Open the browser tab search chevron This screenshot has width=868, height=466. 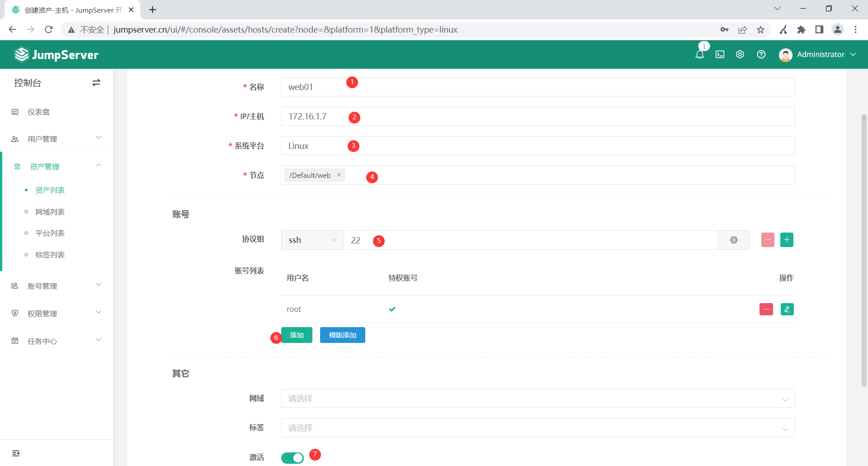[x=778, y=9]
